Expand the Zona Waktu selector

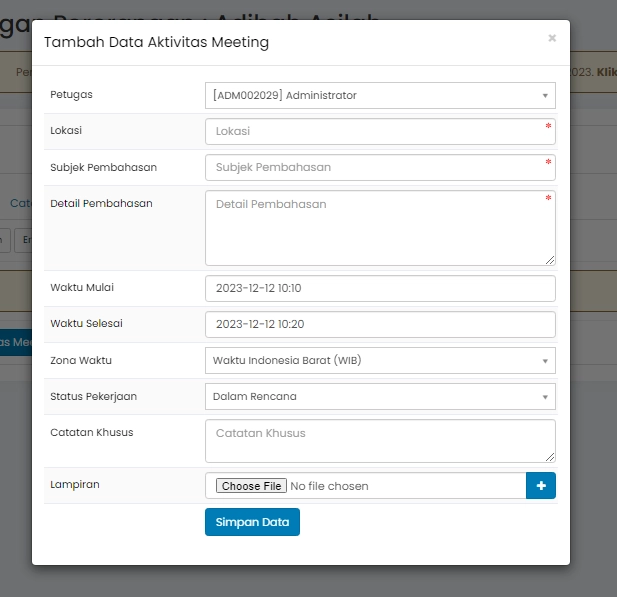click(x=380, y=360)
